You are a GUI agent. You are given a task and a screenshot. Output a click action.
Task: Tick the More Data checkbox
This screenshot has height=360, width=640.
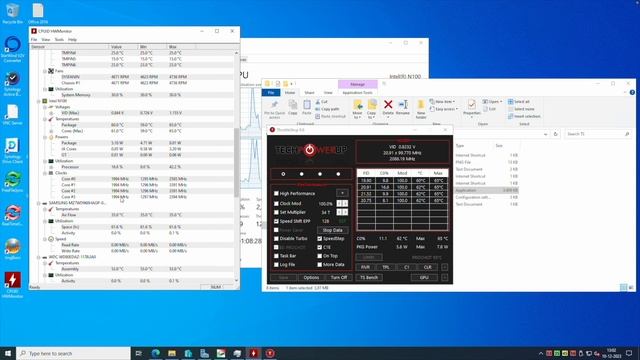[320, 264]
